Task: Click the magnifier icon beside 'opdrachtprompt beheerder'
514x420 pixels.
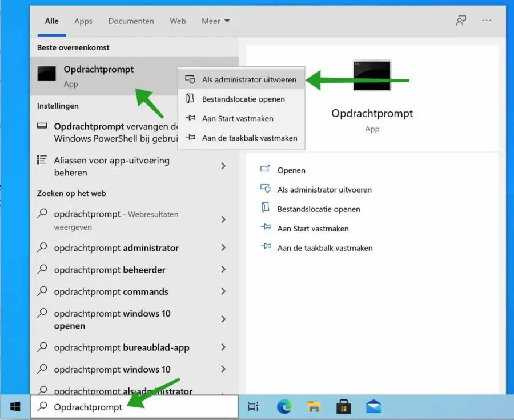Action: 42,269
